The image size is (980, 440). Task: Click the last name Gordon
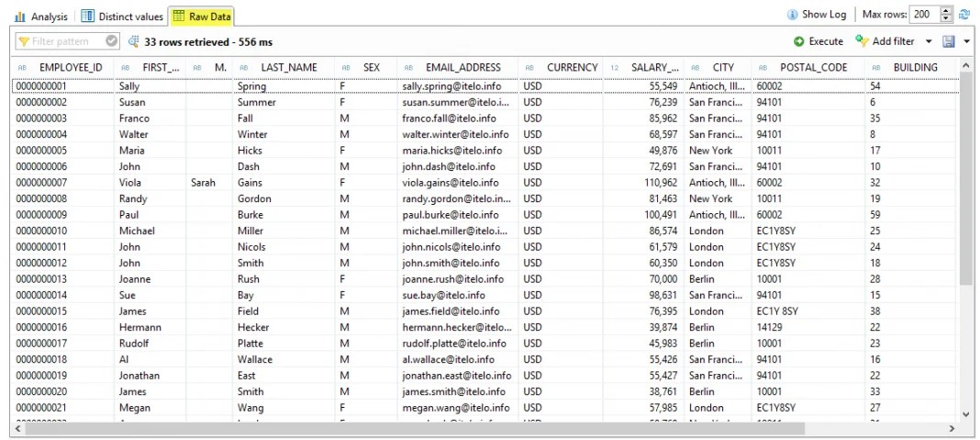coord(254,198)
